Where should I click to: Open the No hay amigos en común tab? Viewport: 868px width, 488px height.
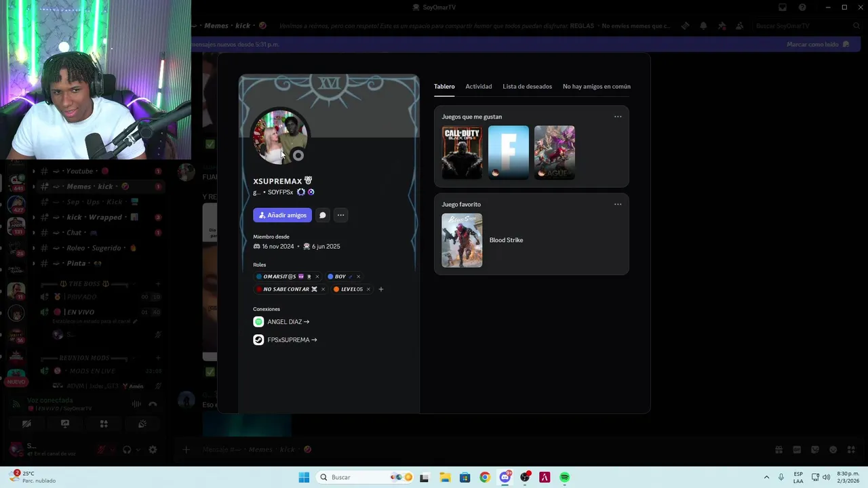click(x=597, y=87)
